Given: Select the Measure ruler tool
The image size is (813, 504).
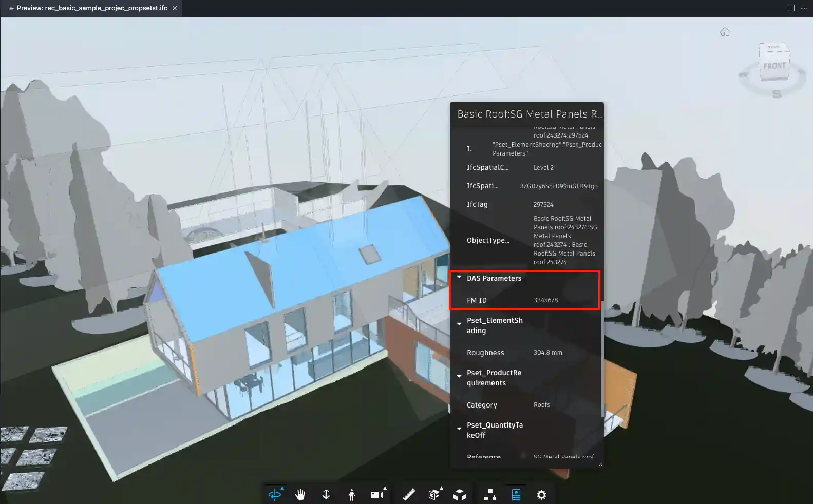Looking at the screenshot, I should click(x=409, y=494).
